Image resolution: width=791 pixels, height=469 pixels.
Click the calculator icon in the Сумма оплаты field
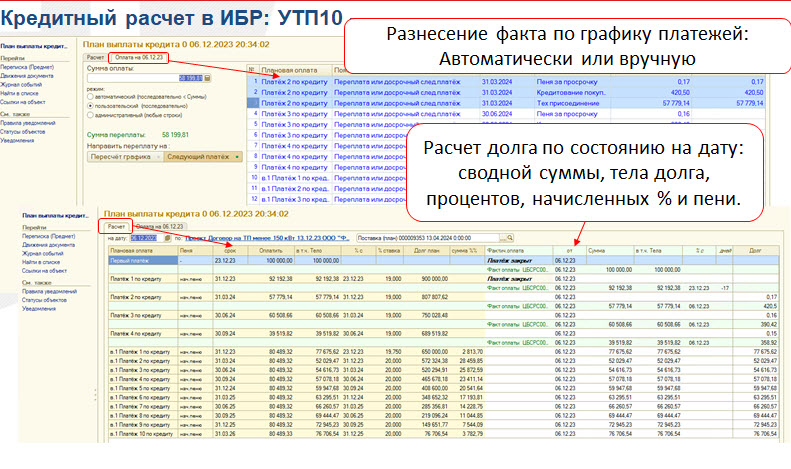(209, 77)
